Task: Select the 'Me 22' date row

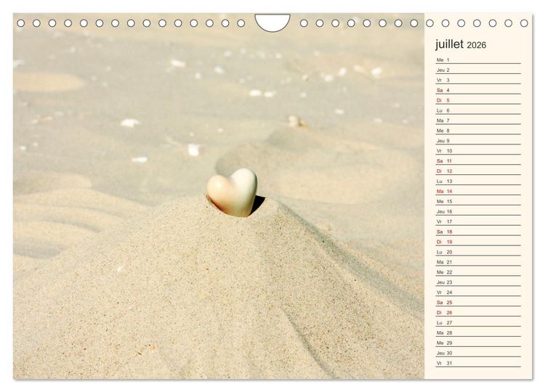Action: coord(478,272)
